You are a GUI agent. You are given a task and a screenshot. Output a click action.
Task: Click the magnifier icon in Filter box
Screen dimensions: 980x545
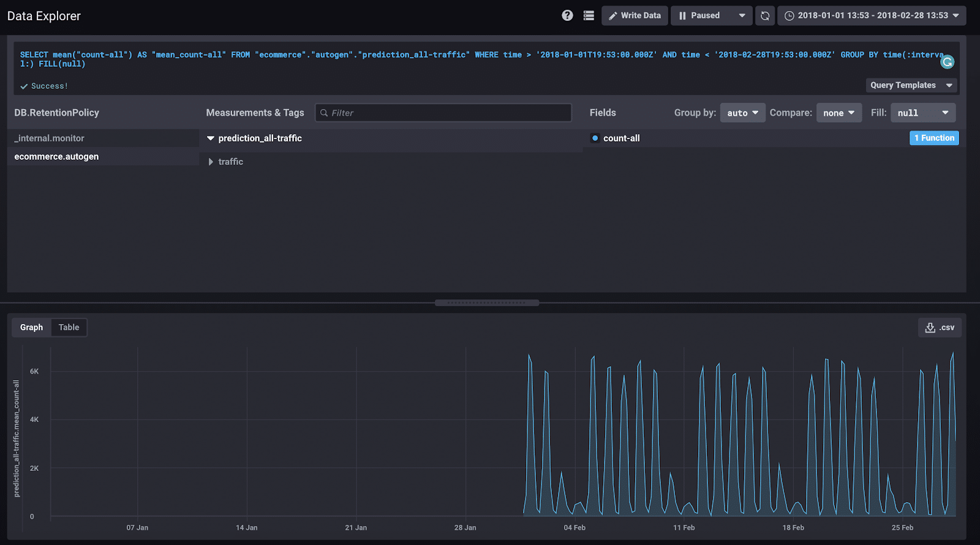[324, 113]
